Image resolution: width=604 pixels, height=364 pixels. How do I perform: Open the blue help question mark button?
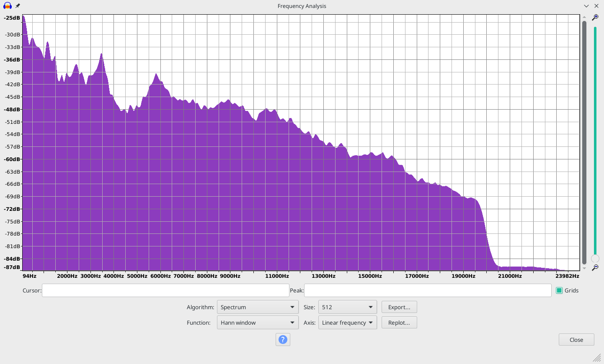click(x=283, y=339)
